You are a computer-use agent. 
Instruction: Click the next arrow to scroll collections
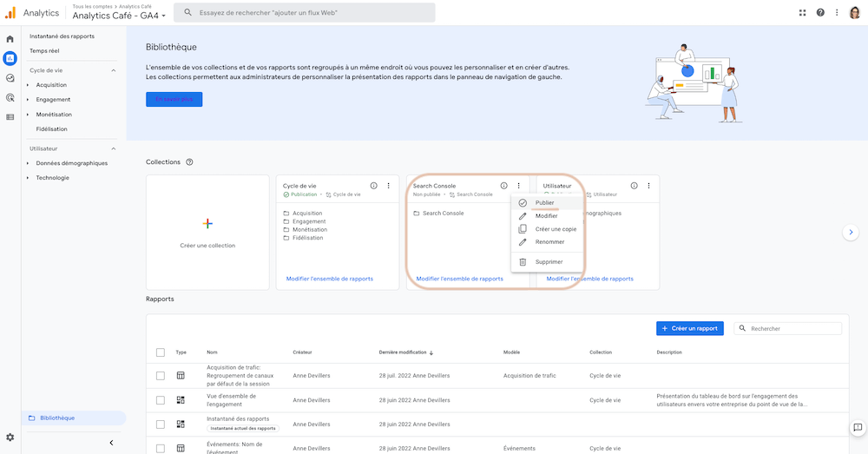(851, 232)
